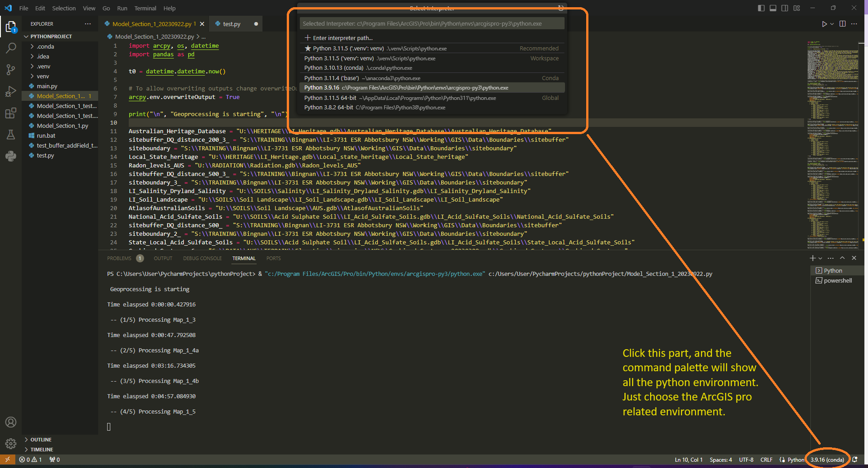
Task: Open the Explorer view in activity bar
Action: tap(11, 27)
